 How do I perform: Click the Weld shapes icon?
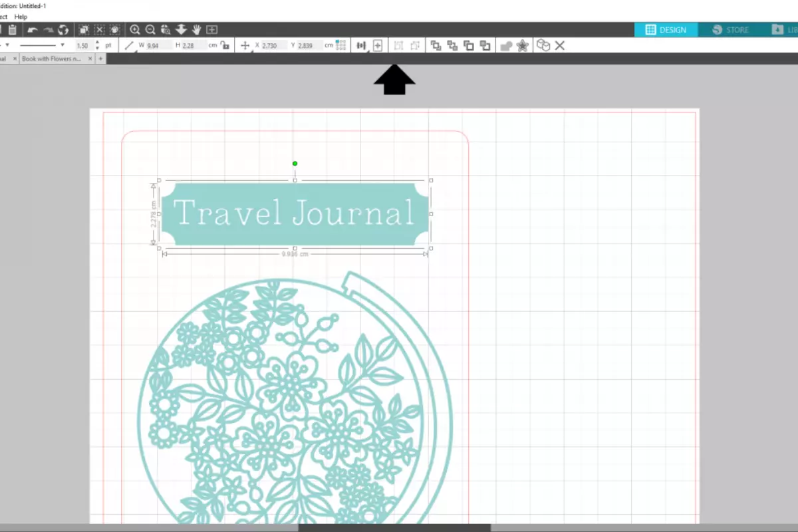pyautogui.click(x=505, y=46)
